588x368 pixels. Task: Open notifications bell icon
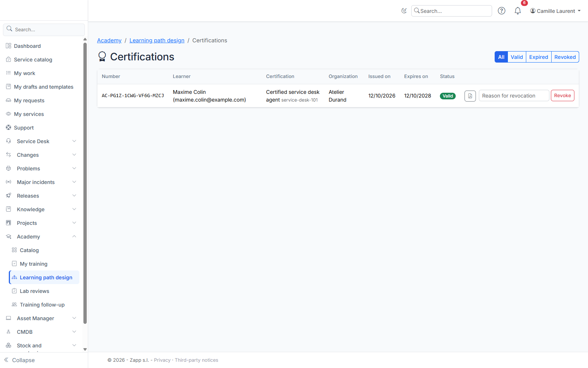tap(518, 11)
